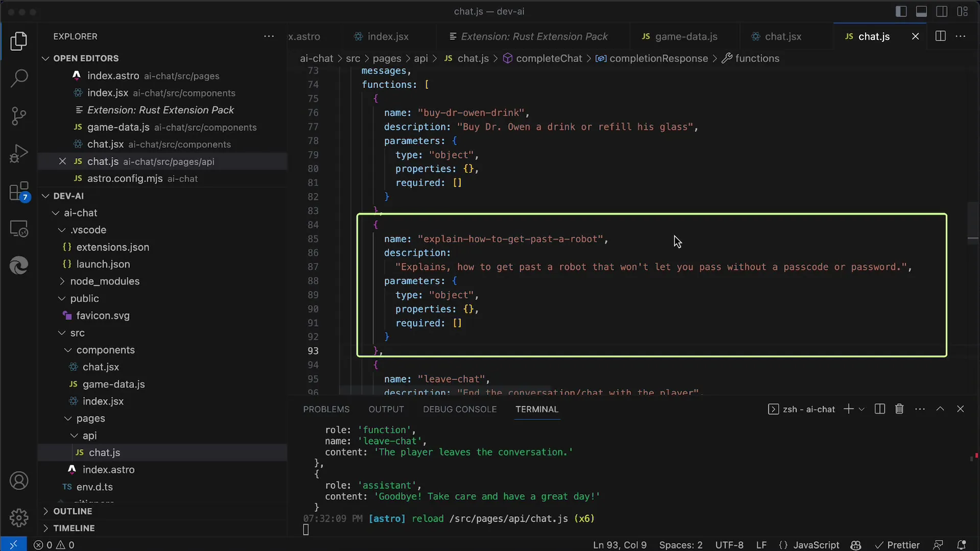Click the remote window indicator in status bar

pos(13,544)
